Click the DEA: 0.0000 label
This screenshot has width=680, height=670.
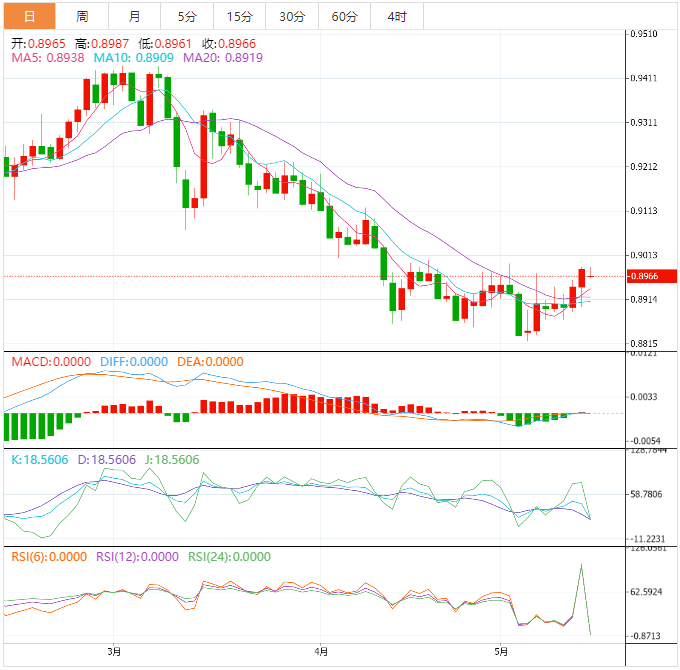tap(209, 362)
